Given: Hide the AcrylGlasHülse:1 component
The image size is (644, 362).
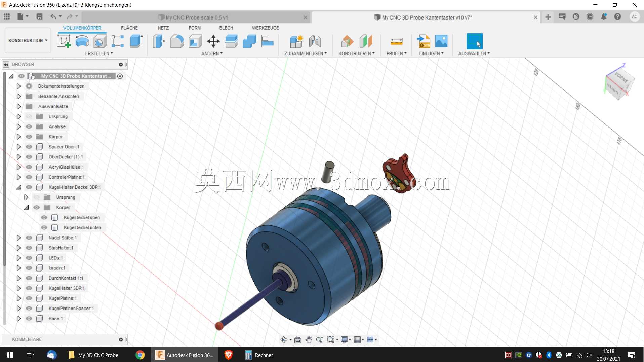Looking at the screenshot, I should [29, 167].
